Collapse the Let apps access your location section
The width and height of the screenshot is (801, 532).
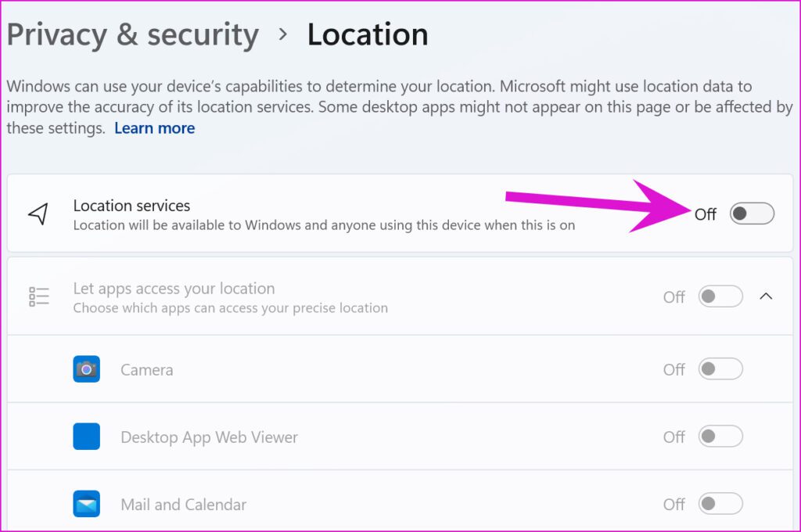(x=767, y=297)
